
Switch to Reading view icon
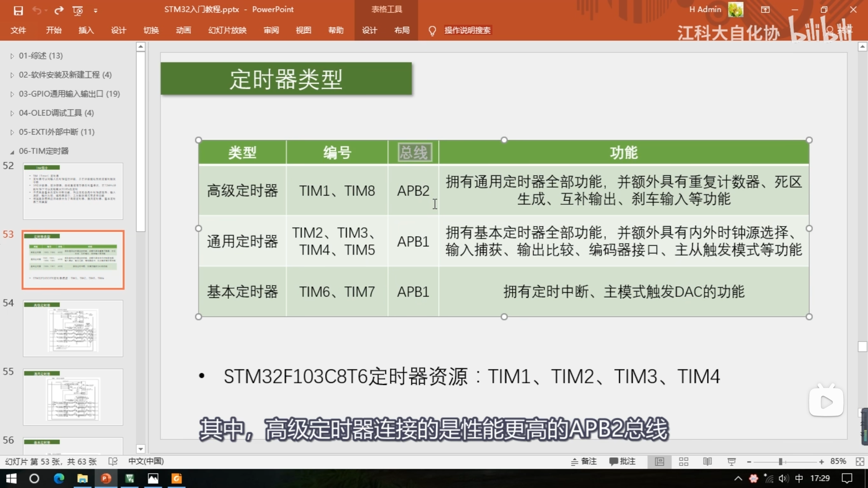click(707, 462)
